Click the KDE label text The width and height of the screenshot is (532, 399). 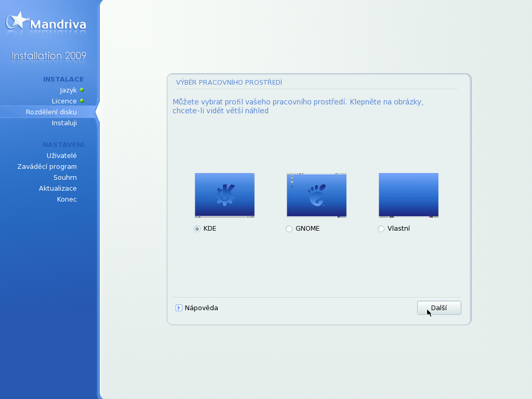210,229
